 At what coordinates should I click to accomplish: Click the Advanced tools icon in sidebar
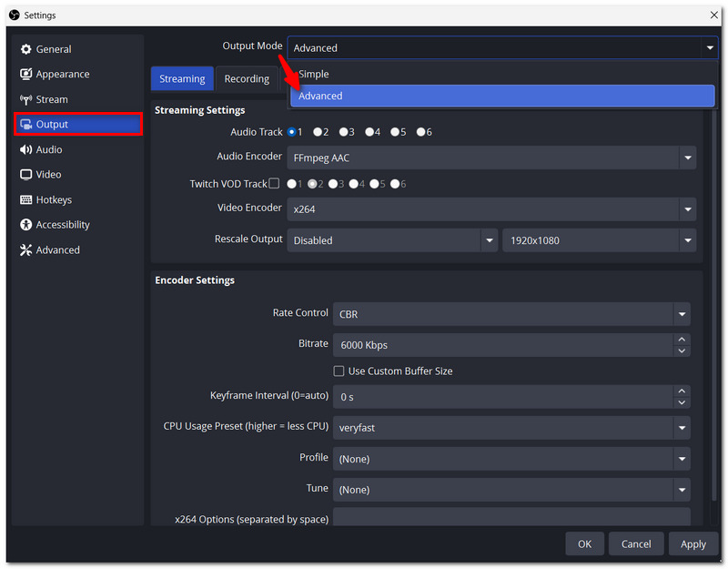(x=26, y=249)
